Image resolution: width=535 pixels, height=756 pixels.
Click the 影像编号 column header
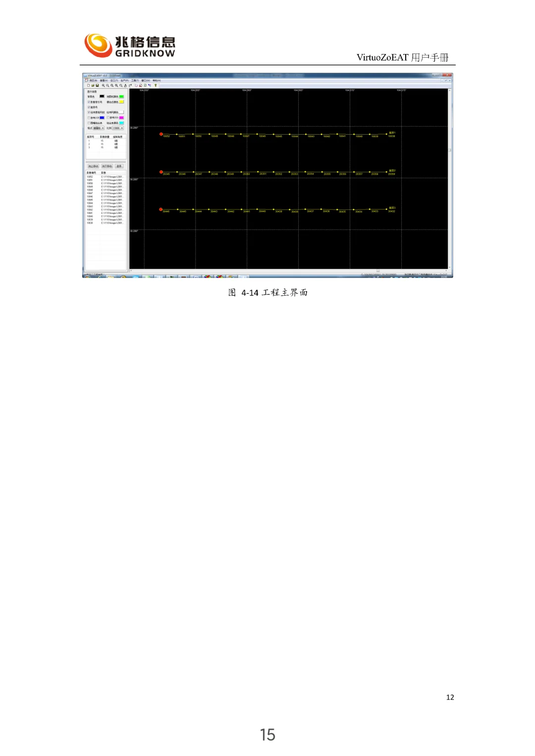[91, 173]
